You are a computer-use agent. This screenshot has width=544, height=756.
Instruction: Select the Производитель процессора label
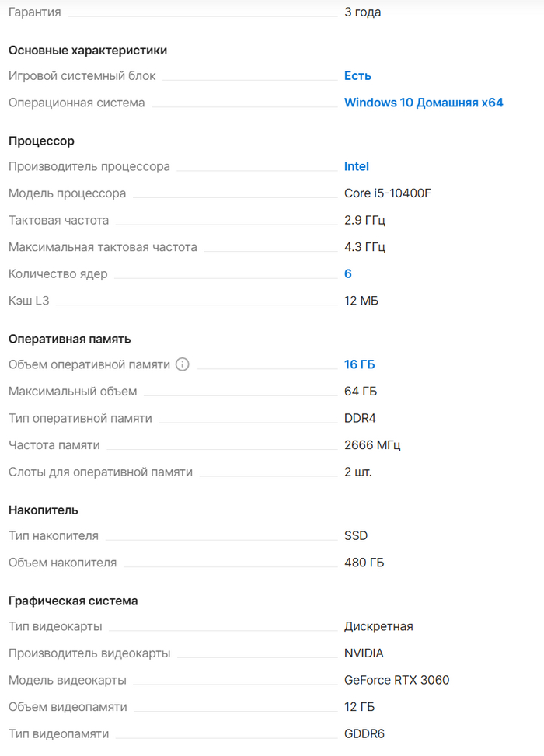[x=89, y=166]
